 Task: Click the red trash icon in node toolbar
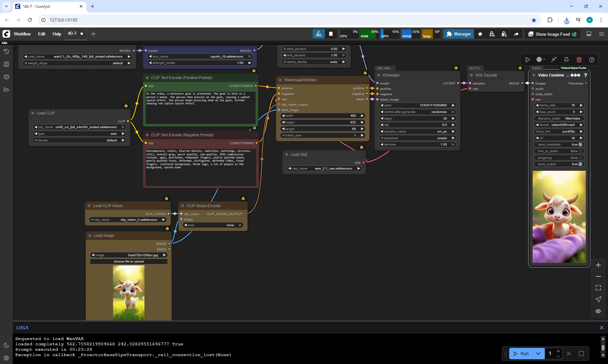[x=579, y=60]
